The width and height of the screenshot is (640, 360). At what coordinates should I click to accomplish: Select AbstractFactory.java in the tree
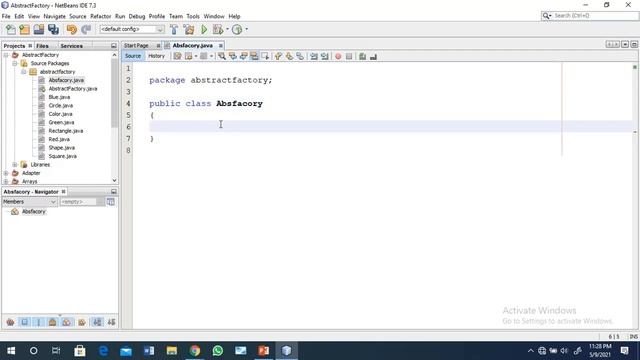tap(73, 89)
